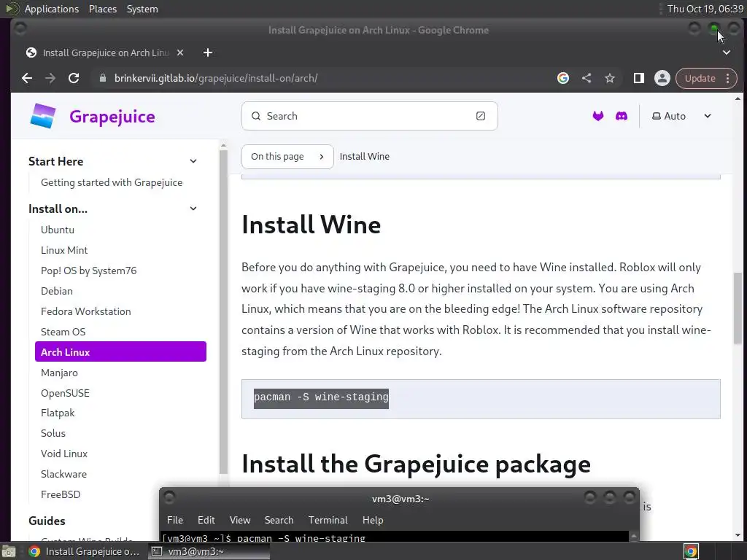Open the OpenSUSE install guide
Image resolution: width=747 pixels, height=560 pixels.
[65, 393]
